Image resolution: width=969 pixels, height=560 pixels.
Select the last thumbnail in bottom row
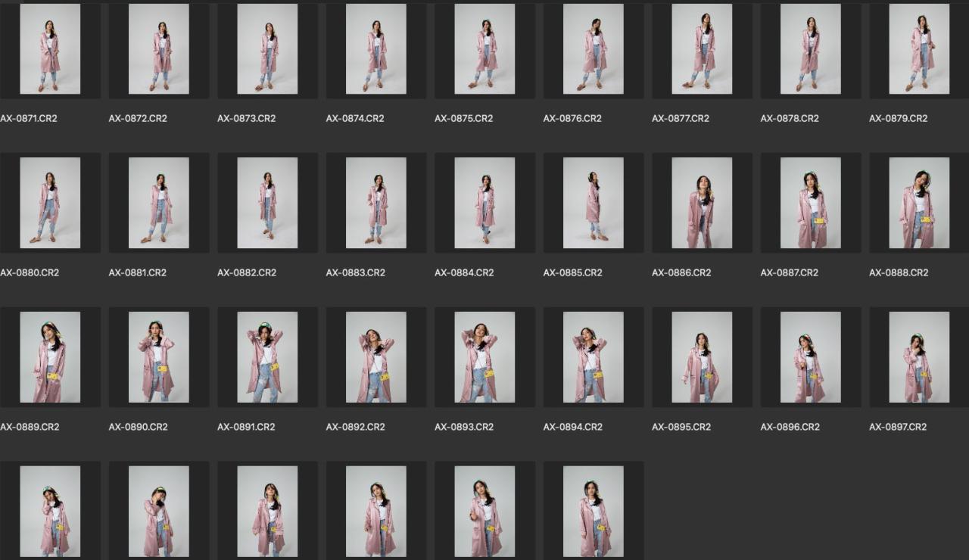(x=594, y=512)
